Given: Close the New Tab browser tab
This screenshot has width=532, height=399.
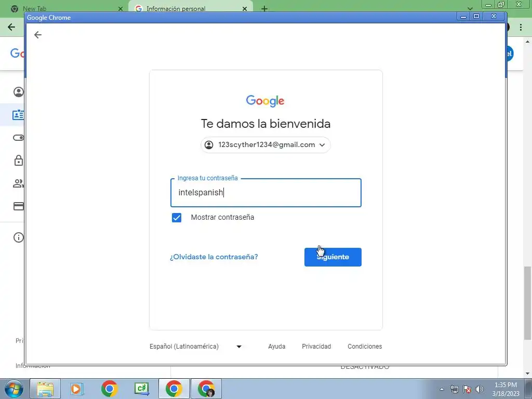Looking at the screenshot, I should coord(121,9).
